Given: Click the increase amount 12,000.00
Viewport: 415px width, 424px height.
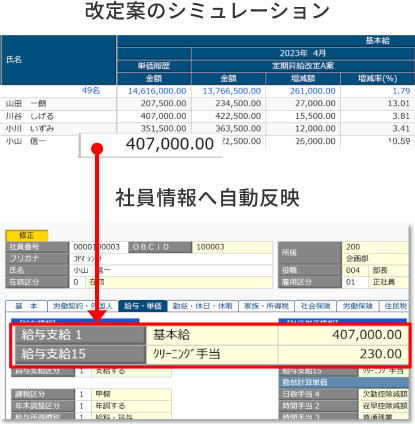Looking at the screenshot, I should click(x=315, y=128).
